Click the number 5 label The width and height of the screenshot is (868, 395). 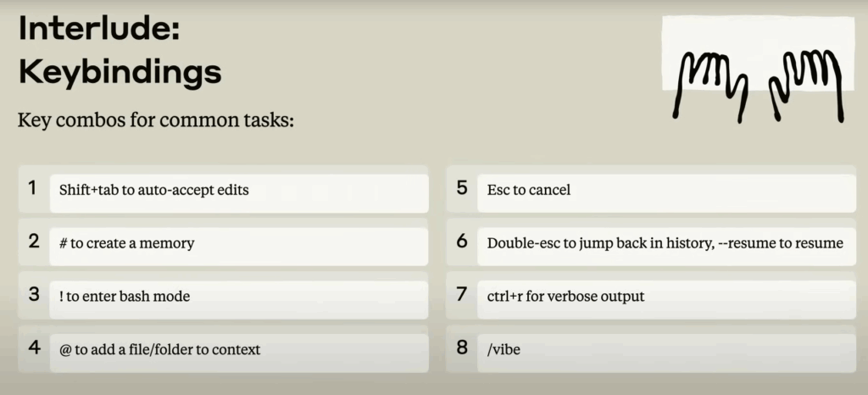click(x=462, y=188)
